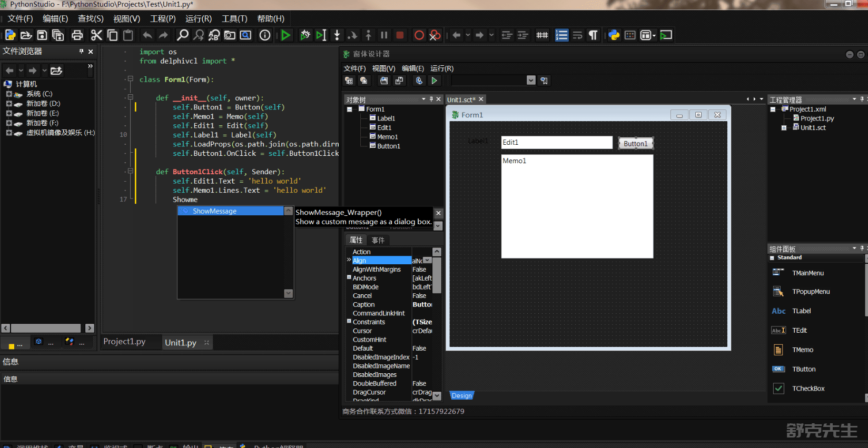868x448 pixels.
Task: Click the Python interpreter icon
Action: 614,35
